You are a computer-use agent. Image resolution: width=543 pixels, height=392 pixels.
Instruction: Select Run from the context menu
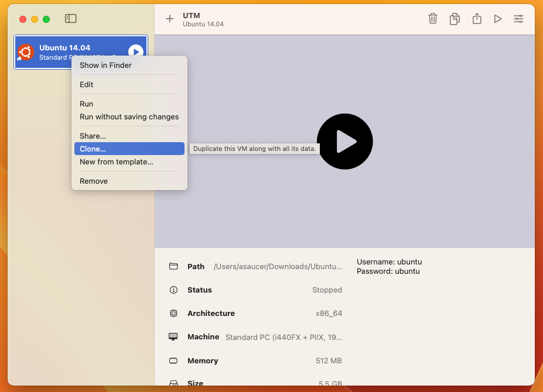pyautogui.click(x=87, y=104)
